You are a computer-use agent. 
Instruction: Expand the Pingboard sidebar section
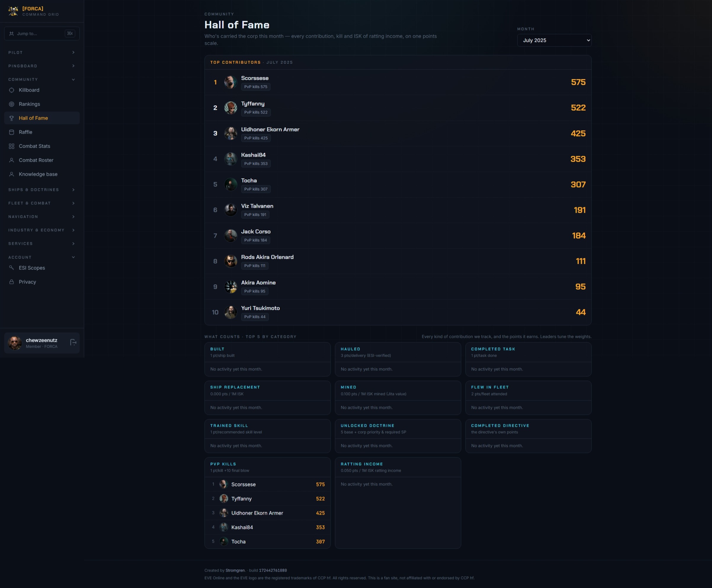42,66
